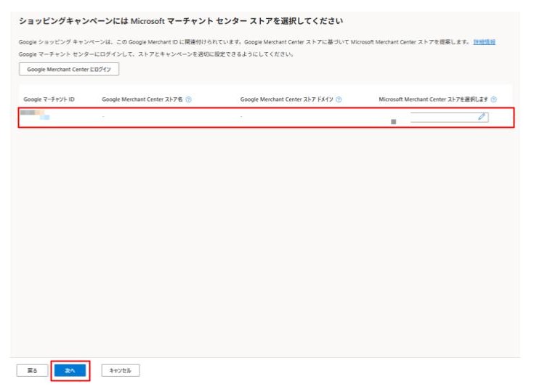Click the dash in the ストア名 cell
Screen dimensions: 534x392
104,117
